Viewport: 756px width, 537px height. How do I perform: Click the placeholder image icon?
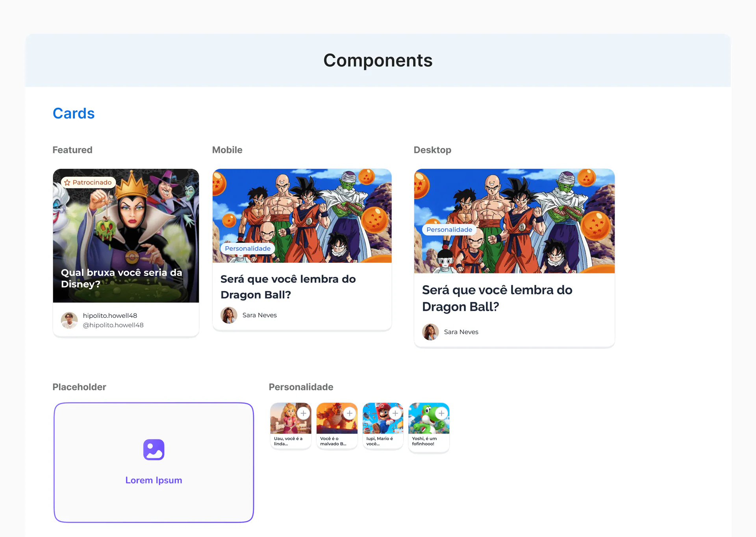[x=154, y=450]
